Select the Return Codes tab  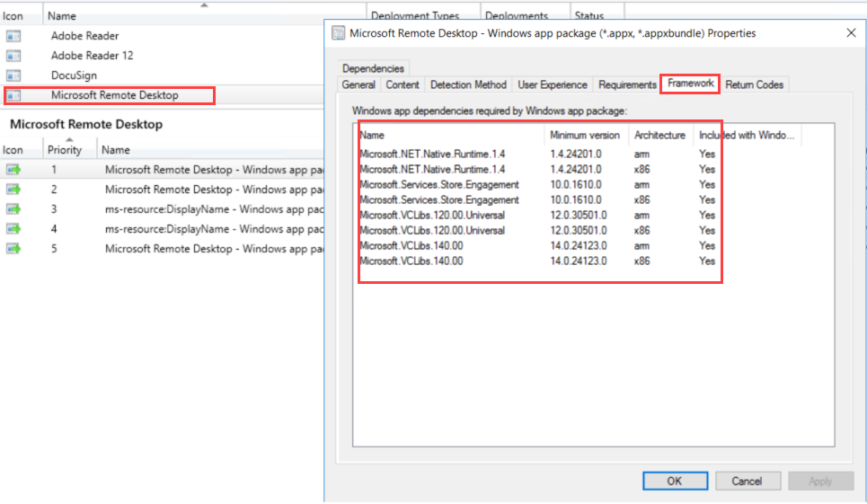tap(754, 84)
